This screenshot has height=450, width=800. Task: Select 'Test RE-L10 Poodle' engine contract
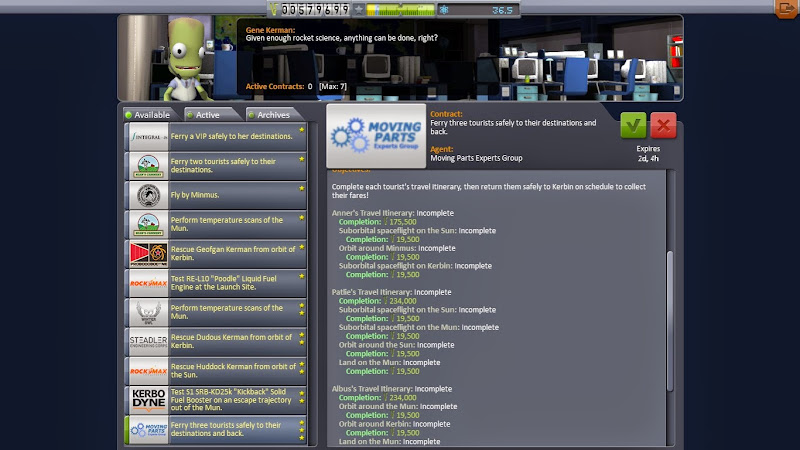point(216,283)
